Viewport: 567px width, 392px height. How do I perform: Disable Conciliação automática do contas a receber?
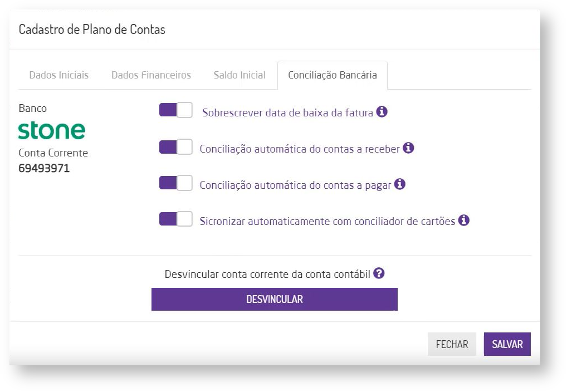click(175, 148)
